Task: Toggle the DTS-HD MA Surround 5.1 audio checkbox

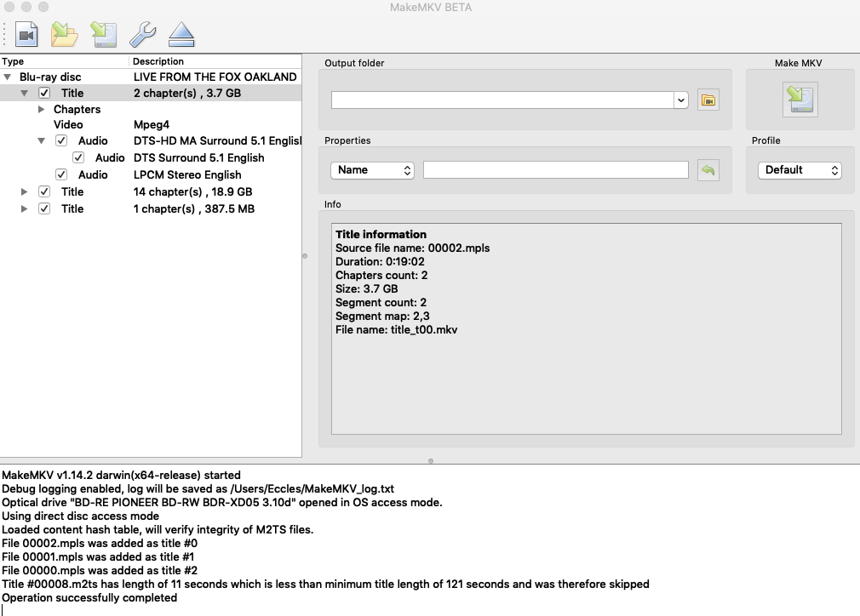Action: coord(61,141)
